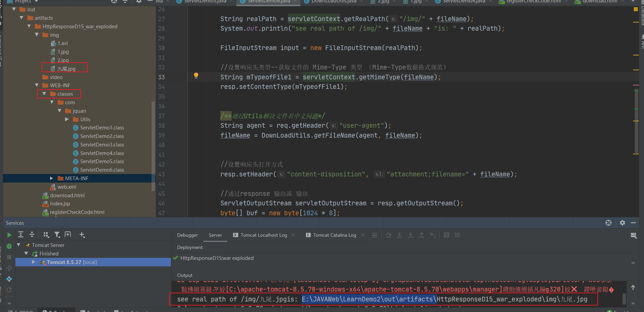The image size is (644, 312).
Task: Click the Evaluate Expression calculator icon
Action: (x=446, y=235)
